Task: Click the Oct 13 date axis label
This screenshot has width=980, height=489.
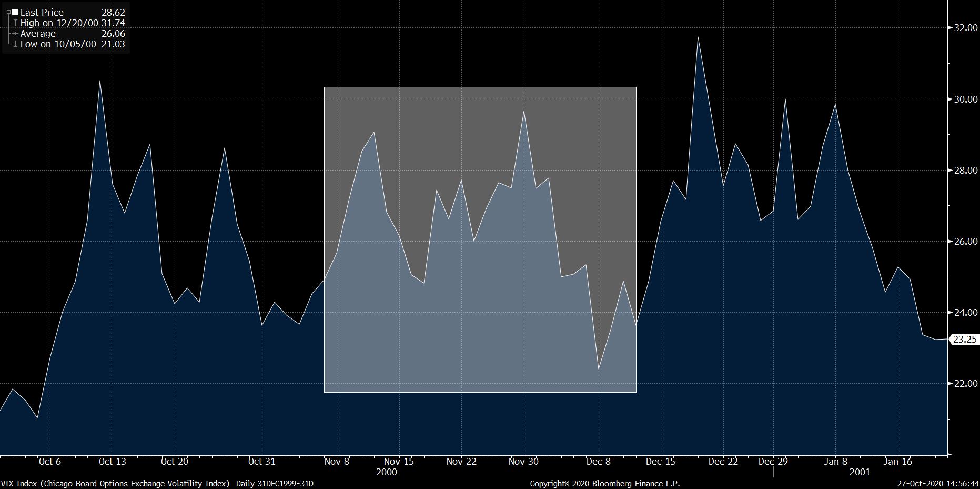Action: (x=112, y=462)
